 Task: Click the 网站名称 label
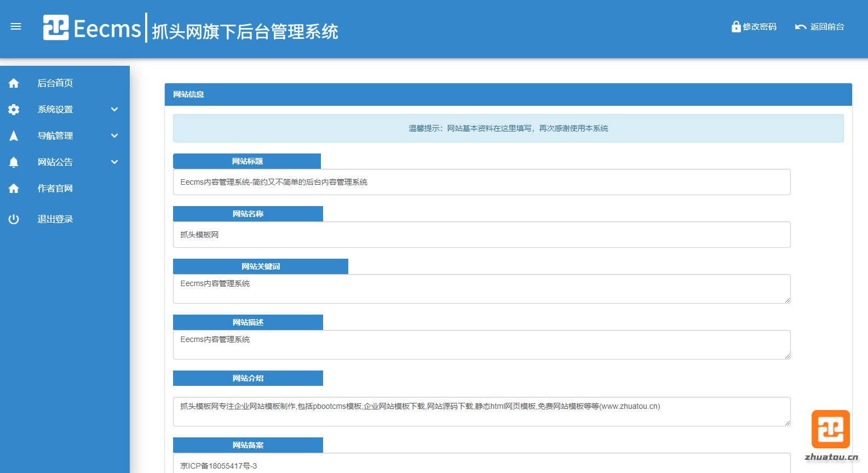[x=248, y=214]
